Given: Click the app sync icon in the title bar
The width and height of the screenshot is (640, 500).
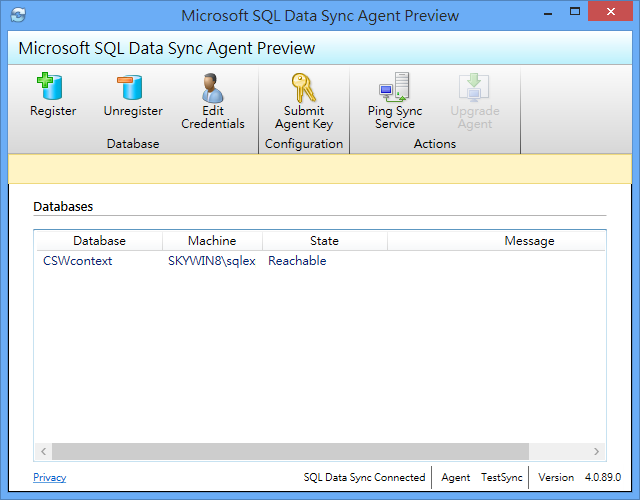Looking at the screenshot, I should coord(18,15).
